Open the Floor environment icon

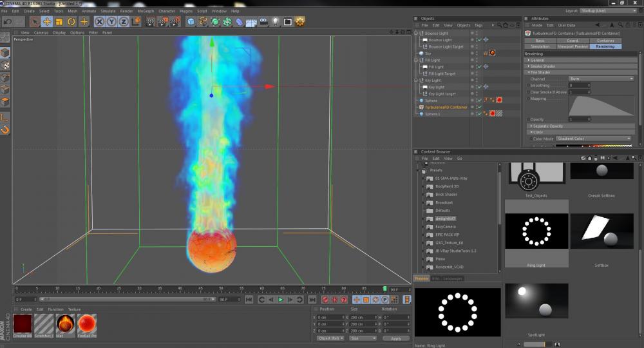coord(251,23)
